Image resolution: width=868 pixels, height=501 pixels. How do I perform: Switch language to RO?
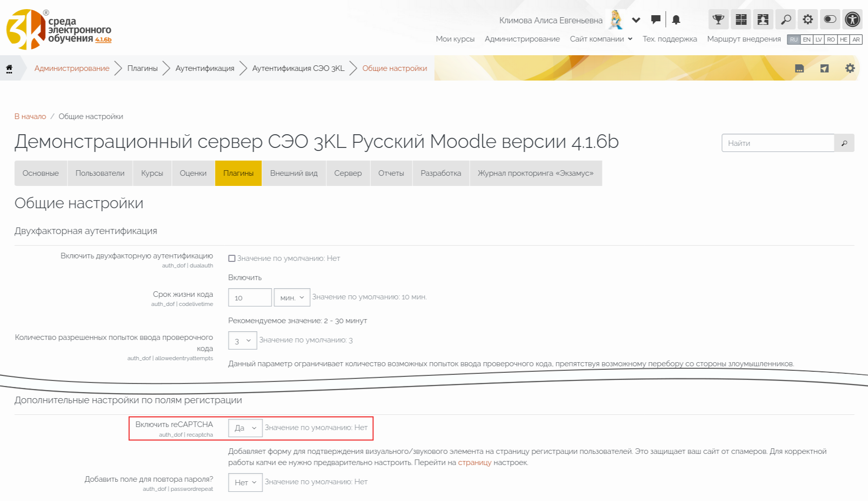[831, 40]
